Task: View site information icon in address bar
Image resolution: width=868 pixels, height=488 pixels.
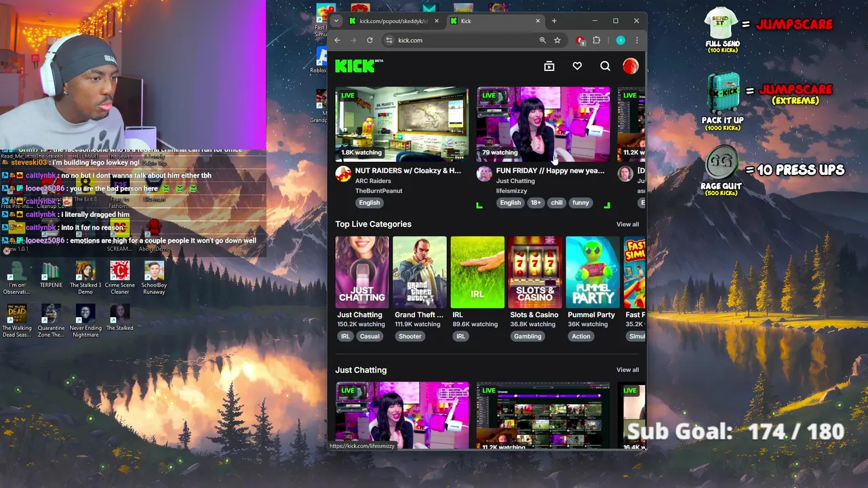Action: click(389, 40)
